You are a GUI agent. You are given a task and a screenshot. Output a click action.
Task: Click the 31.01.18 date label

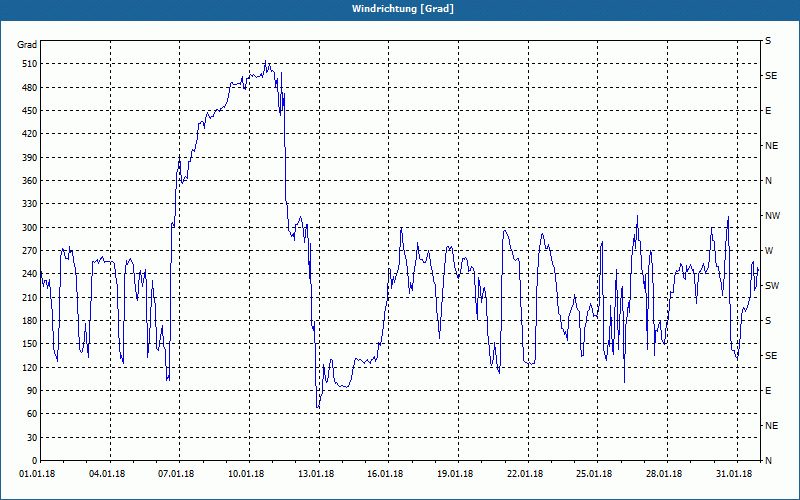tap(734, 474)
